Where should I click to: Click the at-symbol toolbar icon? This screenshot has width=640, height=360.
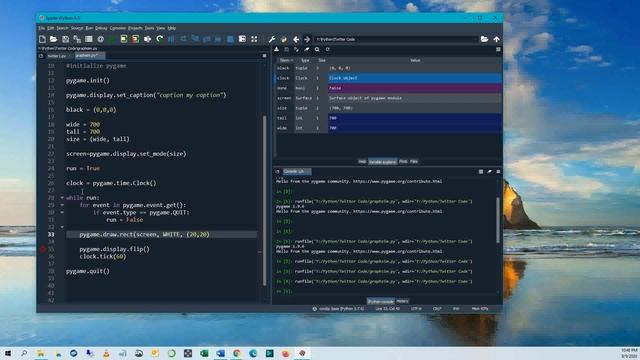point(100,39)
